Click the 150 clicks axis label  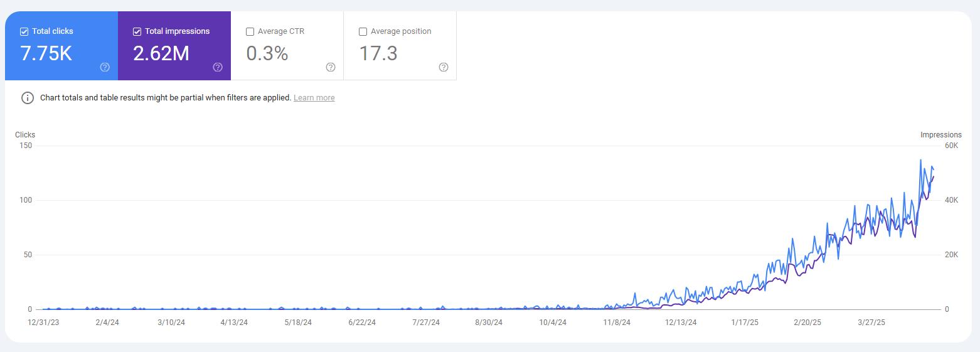coord(26,146)
